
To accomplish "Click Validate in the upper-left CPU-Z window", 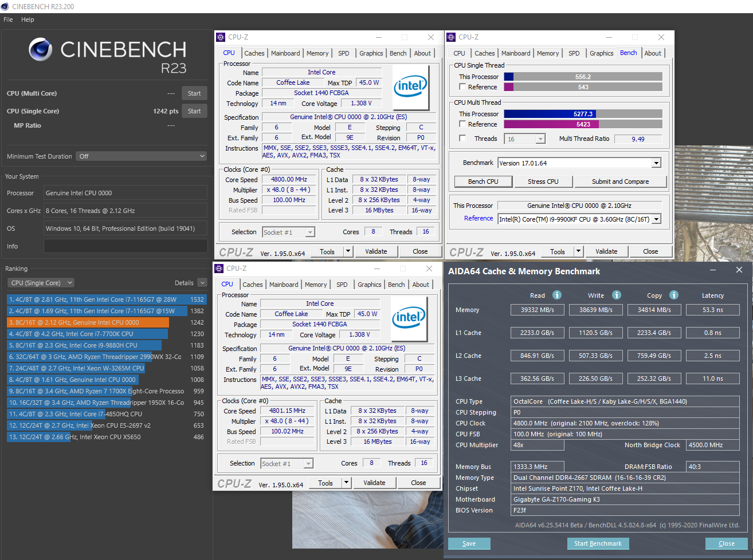I will pyautogui.click(x=376, y=251).
